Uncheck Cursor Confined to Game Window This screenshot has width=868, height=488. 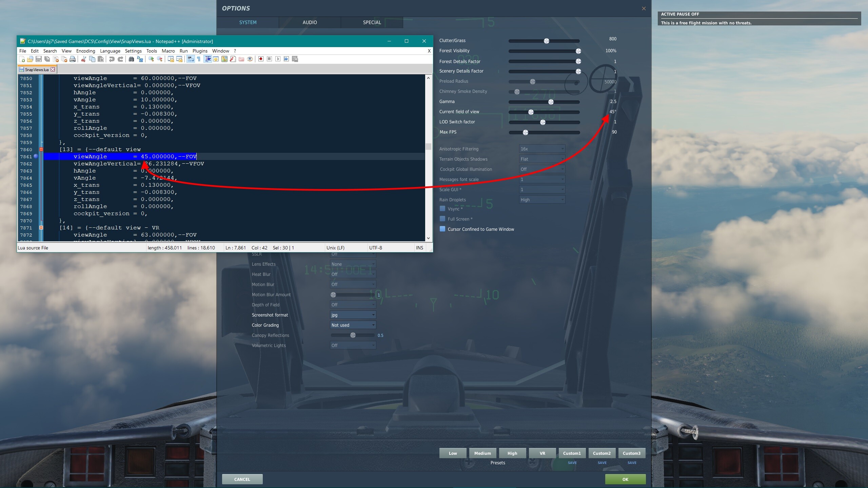(x=442, y=229)
